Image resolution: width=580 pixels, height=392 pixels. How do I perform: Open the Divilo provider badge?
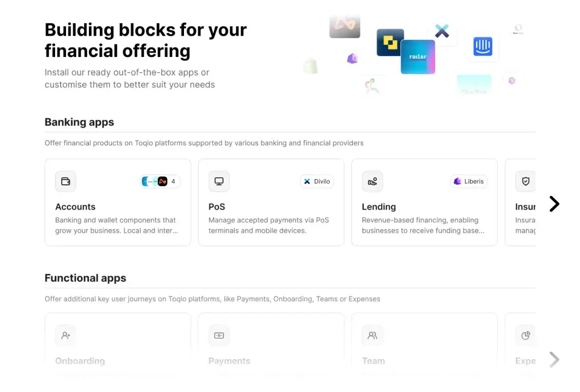coord(317,182)
